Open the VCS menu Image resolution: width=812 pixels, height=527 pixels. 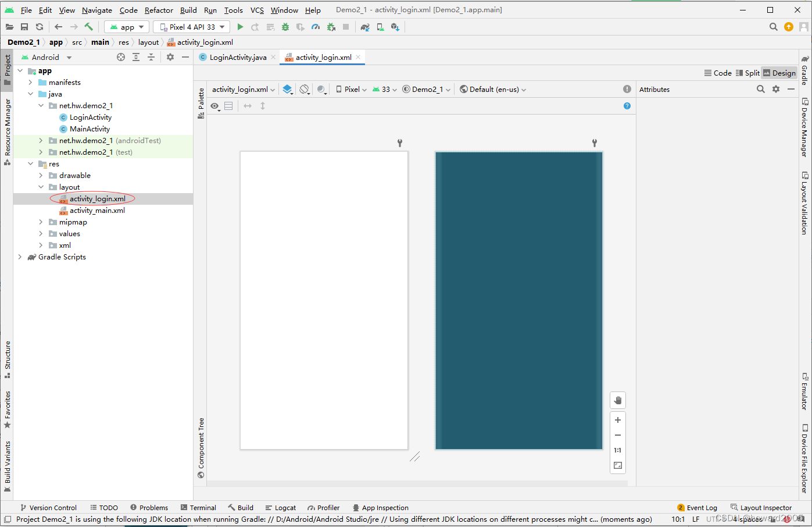point(257,10)
